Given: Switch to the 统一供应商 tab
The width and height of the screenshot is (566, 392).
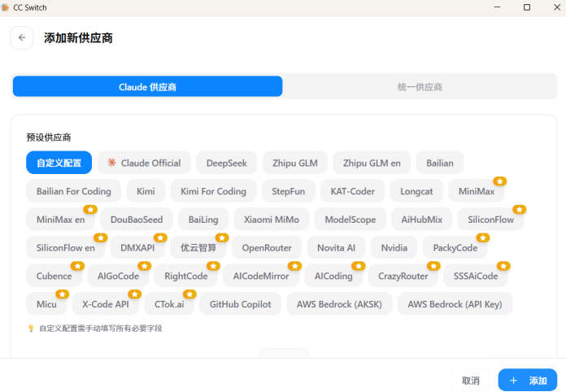Looking at the screenshot, I should coord(420,86).
